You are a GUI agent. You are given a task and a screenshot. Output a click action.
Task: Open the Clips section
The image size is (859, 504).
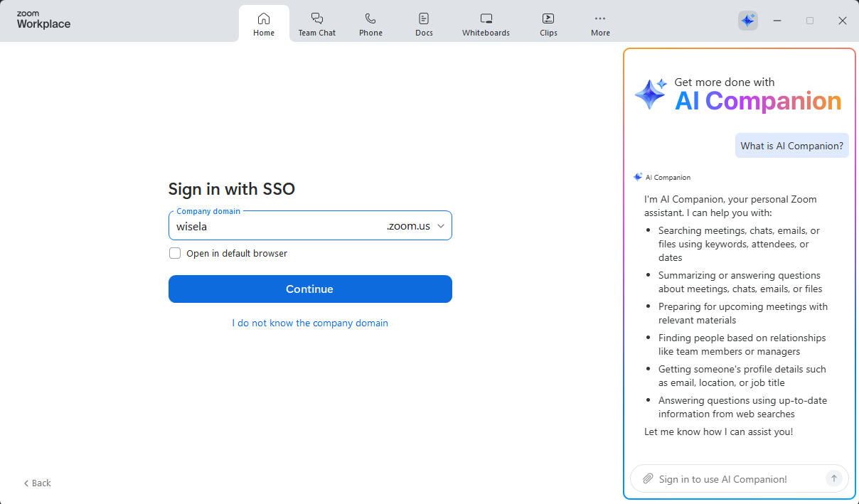click(548, 23)
